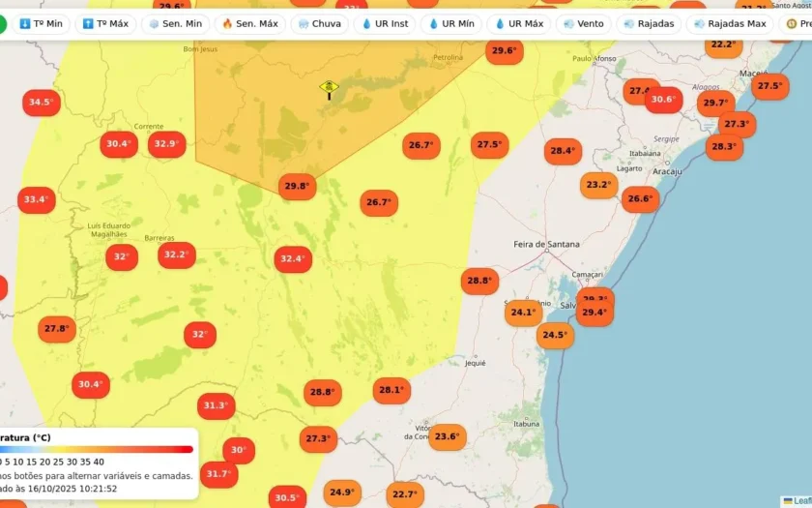Viewport: 812px width, 508px height.
Task: Click the temperature color scale gradient
Action: (x=96, y=449)
